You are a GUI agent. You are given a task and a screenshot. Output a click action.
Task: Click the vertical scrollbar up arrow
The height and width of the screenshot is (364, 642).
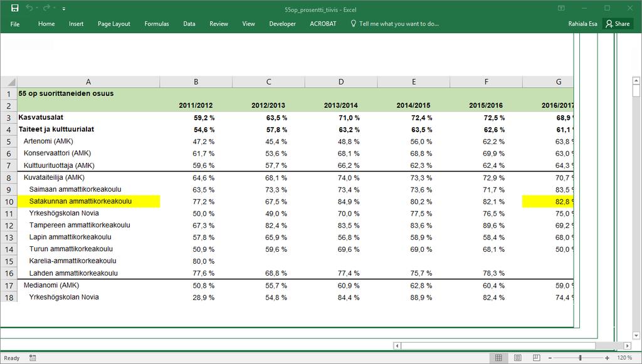636,81
